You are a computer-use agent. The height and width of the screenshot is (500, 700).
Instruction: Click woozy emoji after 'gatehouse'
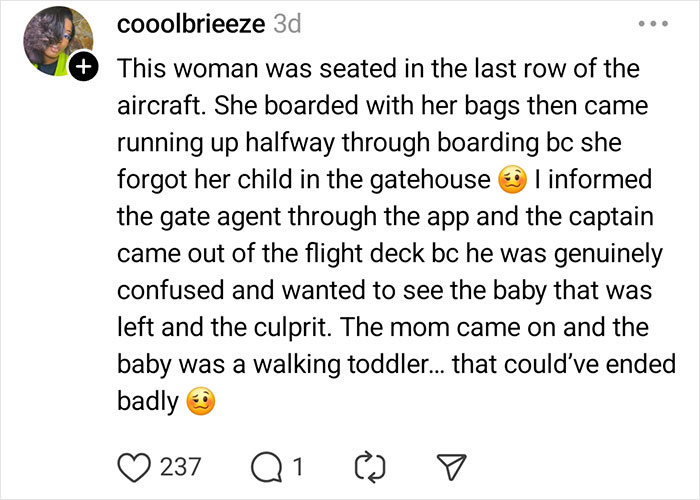(511, 181)
